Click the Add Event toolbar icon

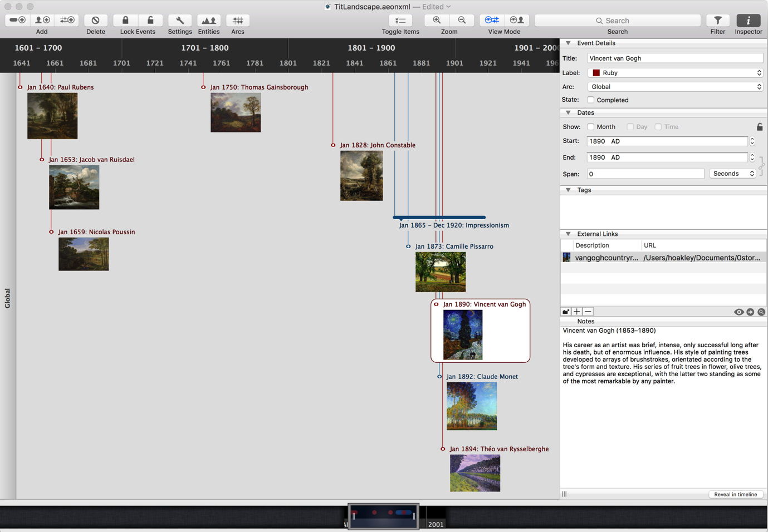tap(18, 20)
